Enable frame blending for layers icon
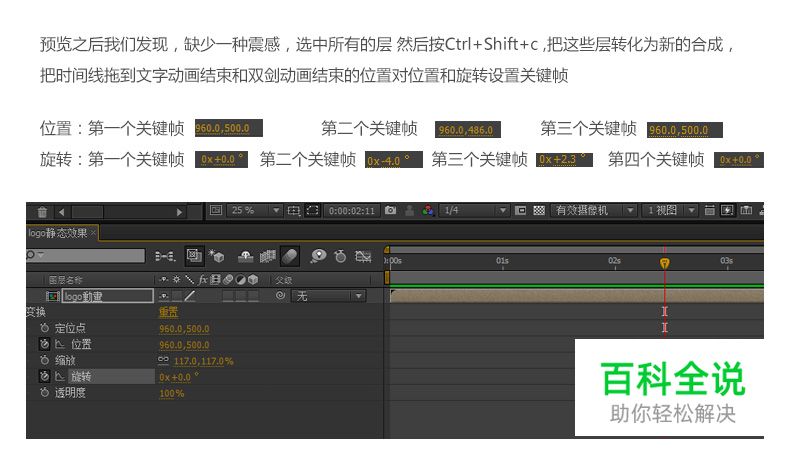Screen dimensions: 800x461 point(267,256)
